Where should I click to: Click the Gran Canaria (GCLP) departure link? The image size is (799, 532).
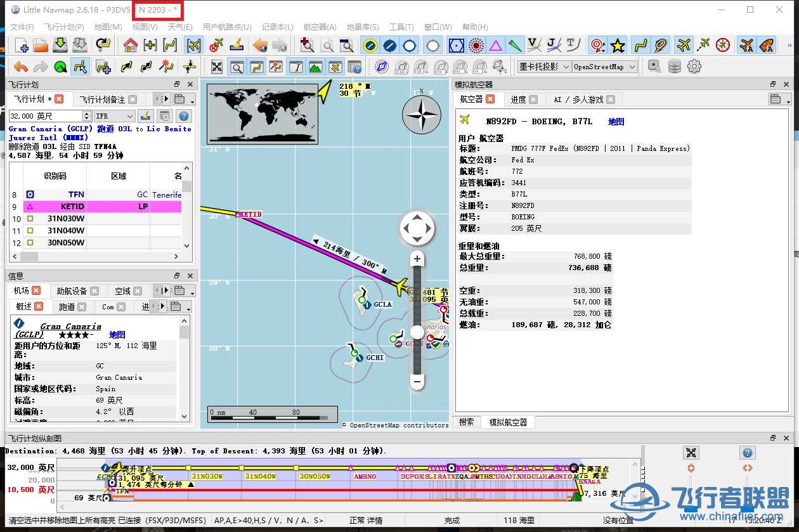tap(51, 129)
